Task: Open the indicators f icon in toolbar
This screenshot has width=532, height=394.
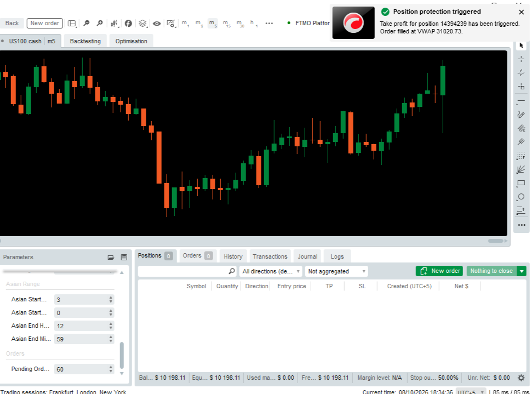Action: [x=128, y=23]
